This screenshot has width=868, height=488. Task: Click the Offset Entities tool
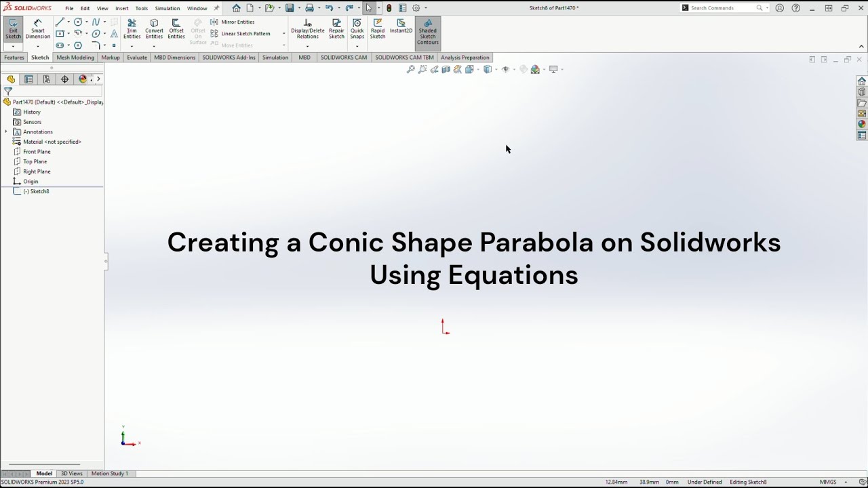click(176, 29)
